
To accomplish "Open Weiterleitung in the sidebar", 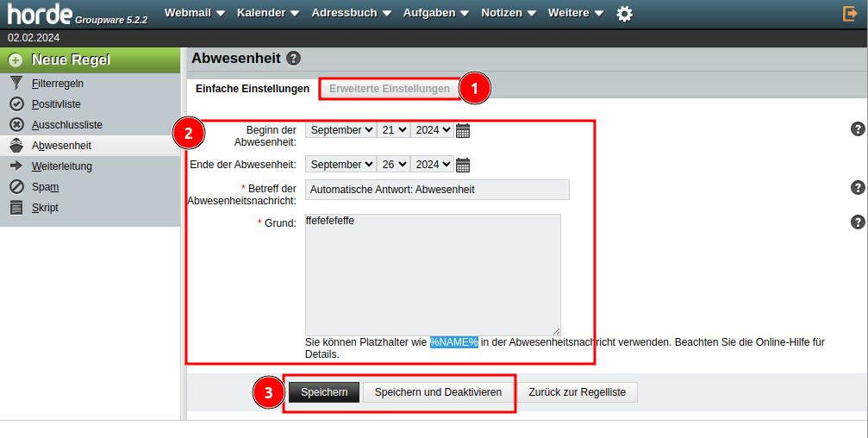I will point(61,166).
